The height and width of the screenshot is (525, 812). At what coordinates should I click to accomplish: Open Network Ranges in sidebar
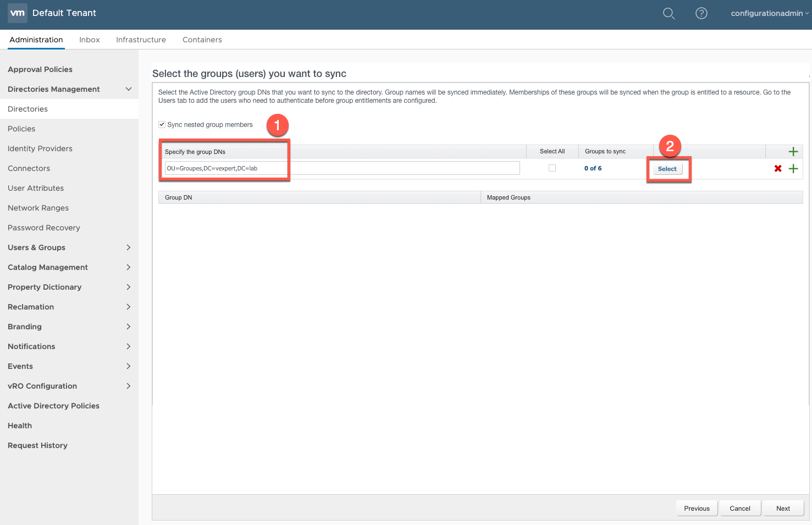point(38,208)
